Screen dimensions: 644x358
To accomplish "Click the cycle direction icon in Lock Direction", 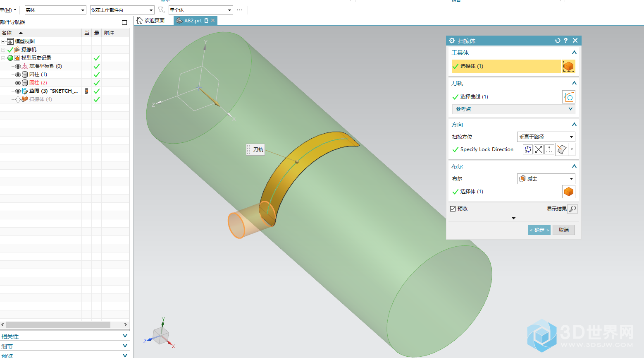I will click(528, 149).
